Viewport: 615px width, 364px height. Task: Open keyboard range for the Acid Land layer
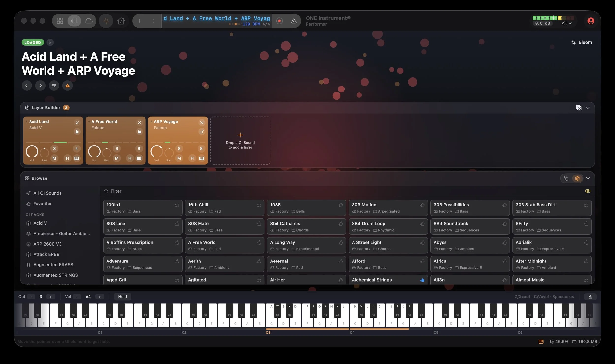77,158
